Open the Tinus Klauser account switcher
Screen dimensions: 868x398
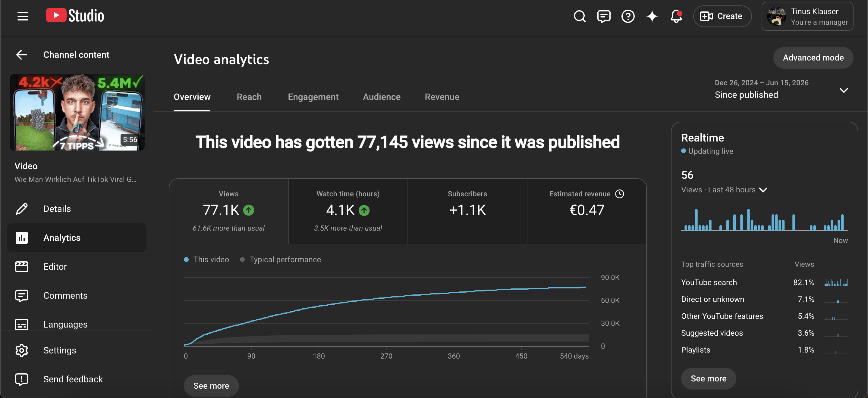point(807,16)
